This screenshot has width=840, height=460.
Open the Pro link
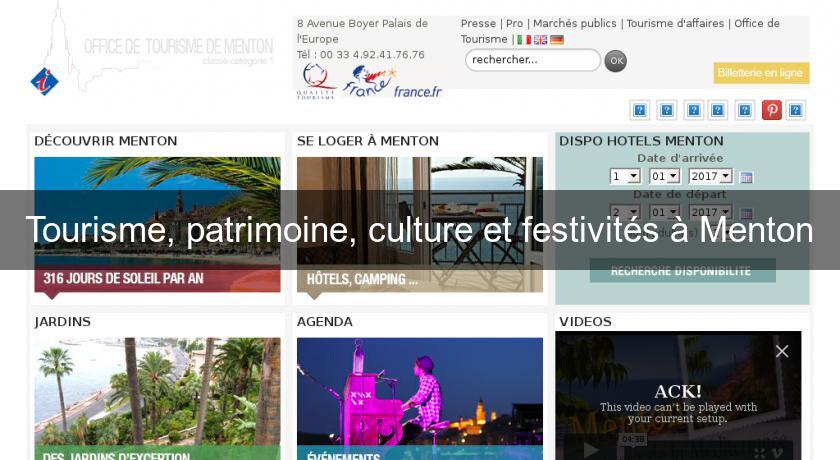pos(515,24)
